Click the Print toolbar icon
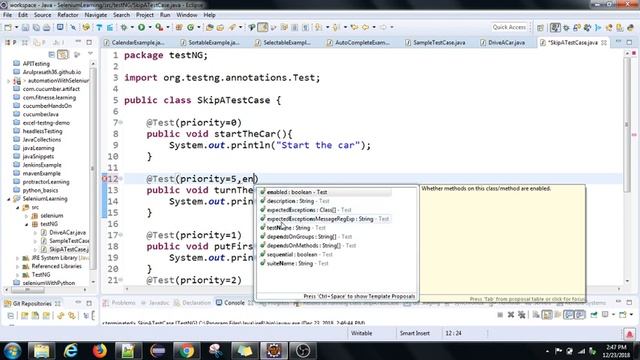The height and width of the screenshot is (360, 640). [47, 27]
